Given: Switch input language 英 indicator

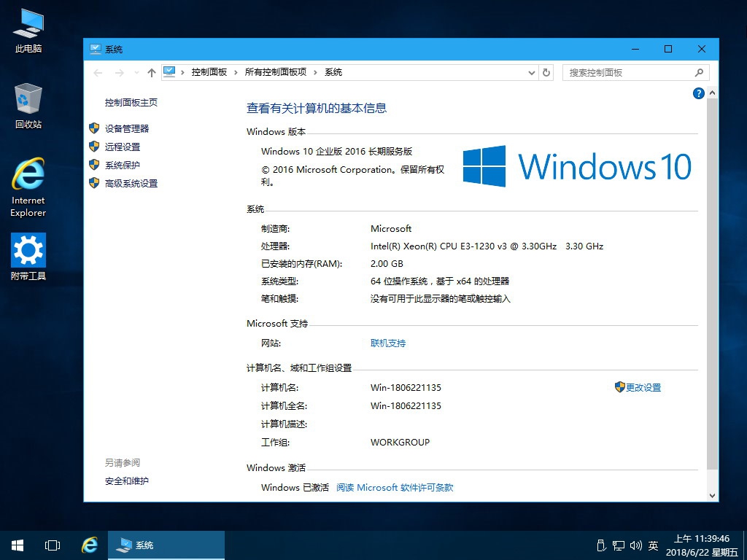Looking at the screenshot, I should pos(653,545).
